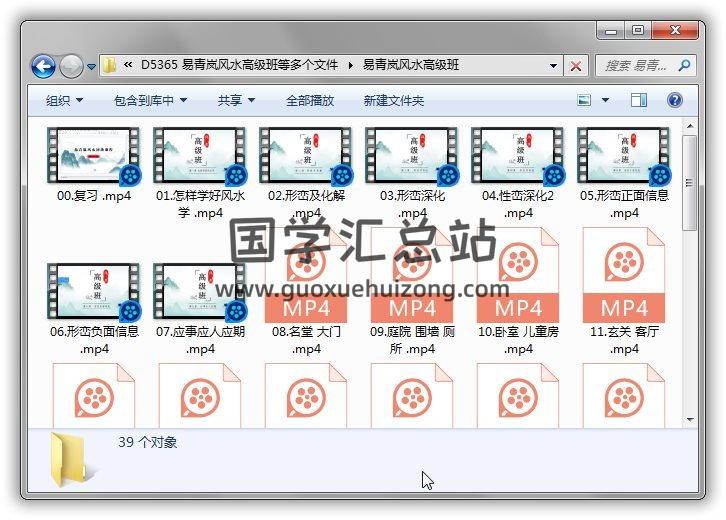
Task: Click file name text 00.复习 .mp4
Action: pyautogui.click(x=94, y=196)
